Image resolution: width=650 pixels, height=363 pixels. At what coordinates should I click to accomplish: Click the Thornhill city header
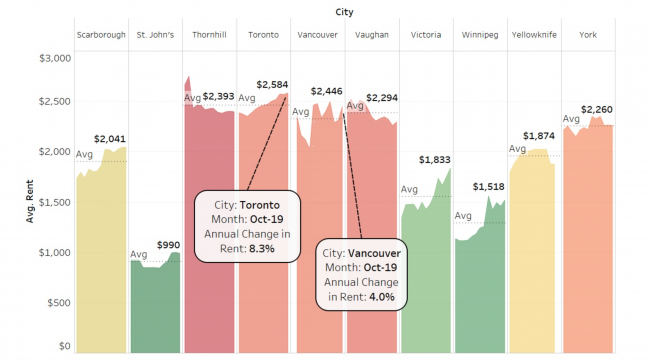(209, 35)
